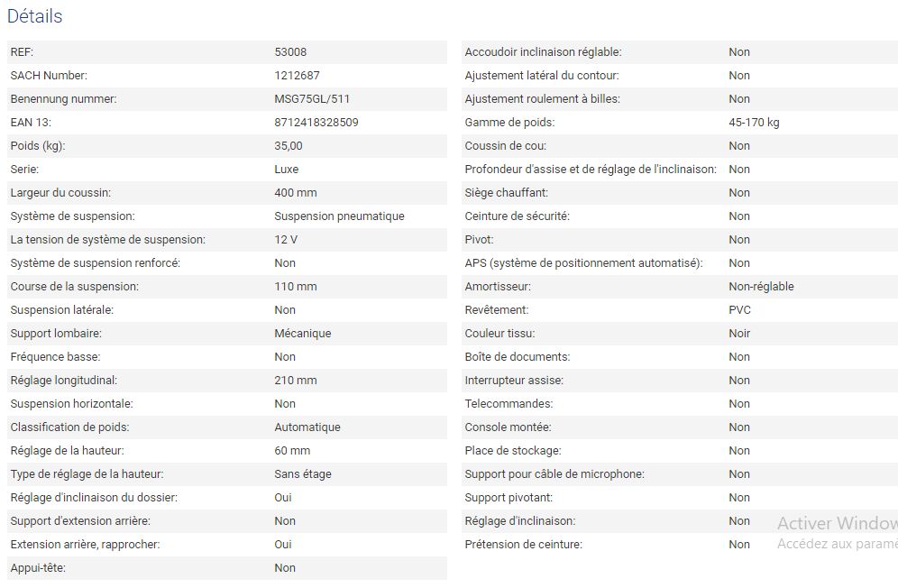Click the REF value 53008
The height and width of the screenshot is (588, 898).
(x=290, y=52)
